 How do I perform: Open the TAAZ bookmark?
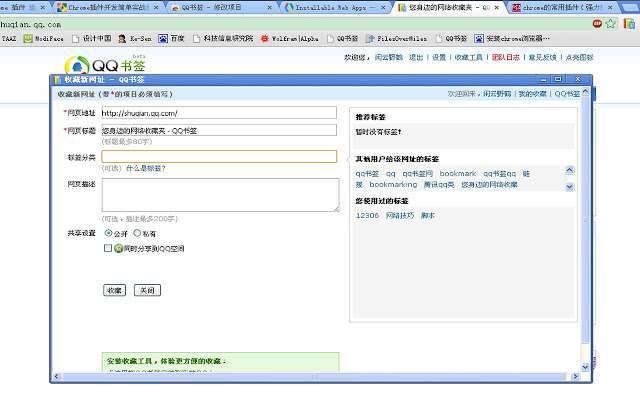(9, 39)
